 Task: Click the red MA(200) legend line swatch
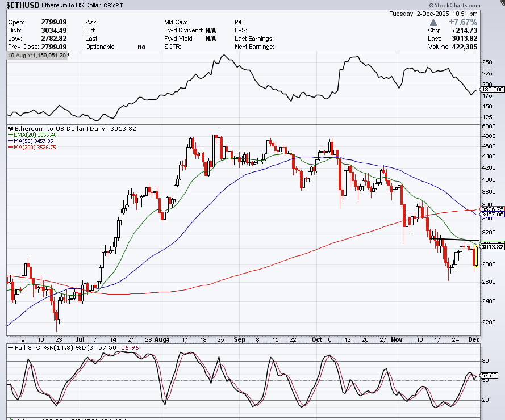(10, 148)
